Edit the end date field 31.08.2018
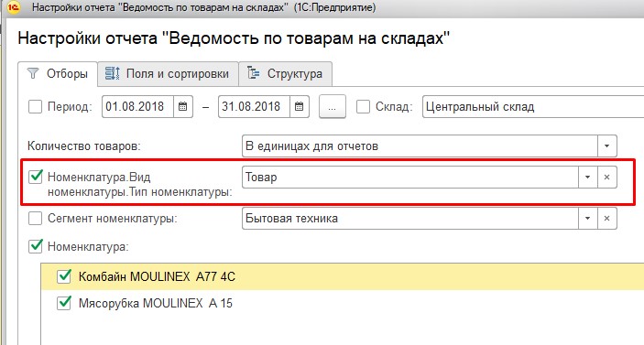Image resolution: width=644 pixels, height=345 pixels. (x=254, y=107)
